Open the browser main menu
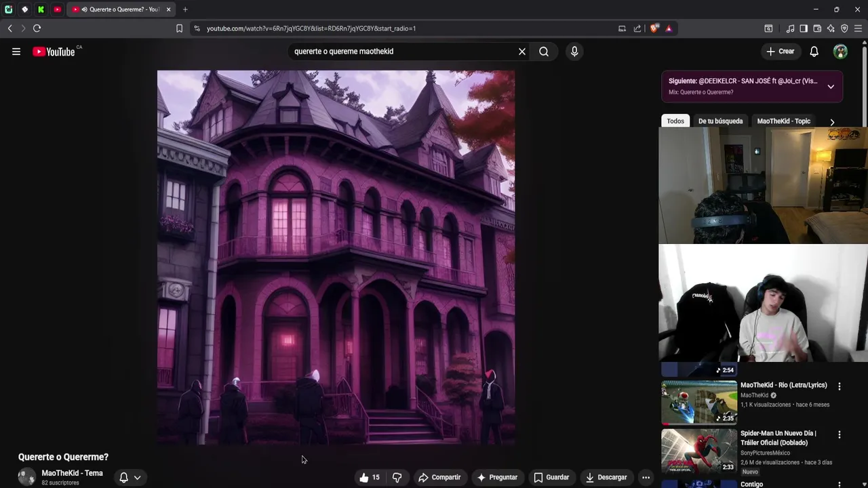868x488 pixels. click(858, 28)
